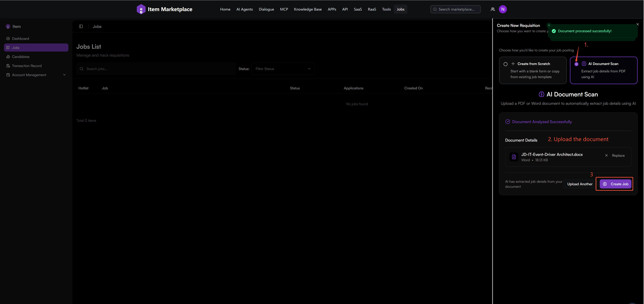Remove the uploaded document with X icon
Image resolution: width=644 pixels, height=304 pixels.
point(606,155)
